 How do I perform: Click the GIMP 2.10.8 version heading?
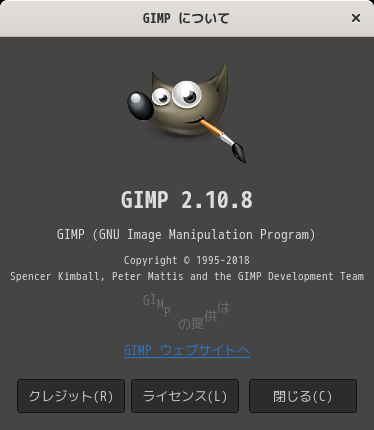click(x=187, y=200)
